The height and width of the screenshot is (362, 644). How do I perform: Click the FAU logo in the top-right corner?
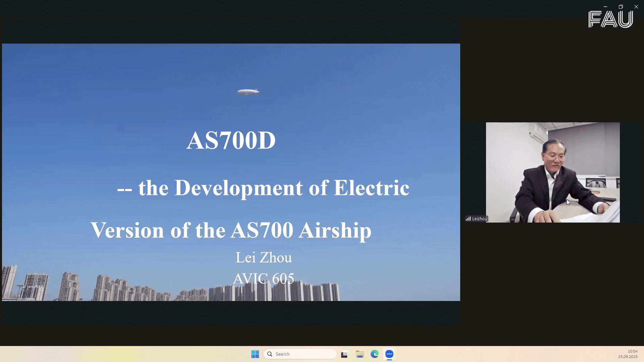[611, 18]
